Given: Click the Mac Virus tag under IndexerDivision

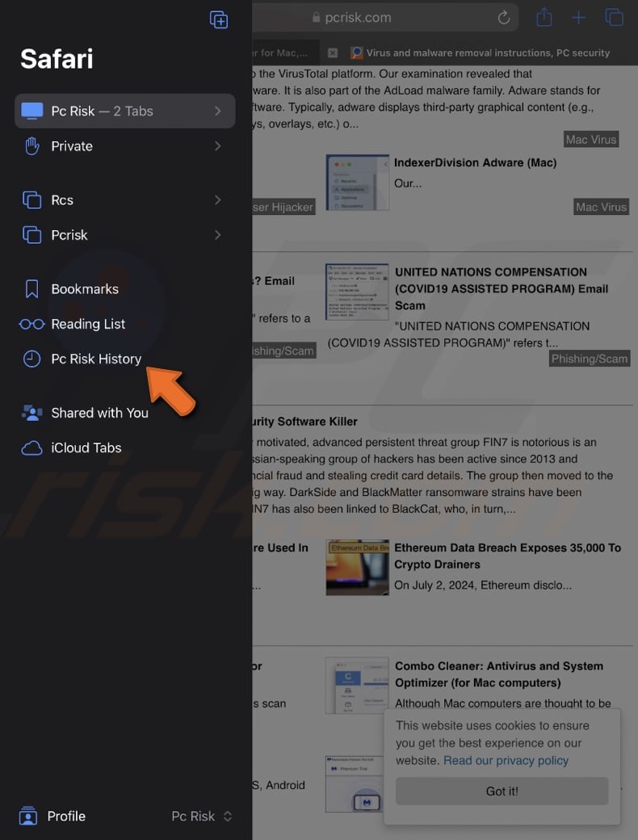Looking at the screenshot, I should (x=601, y=207).
